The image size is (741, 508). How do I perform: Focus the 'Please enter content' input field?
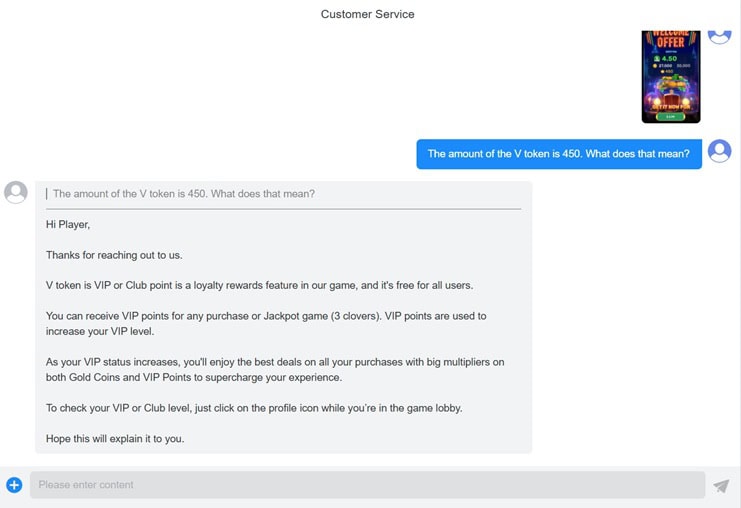tap(367, 485)
